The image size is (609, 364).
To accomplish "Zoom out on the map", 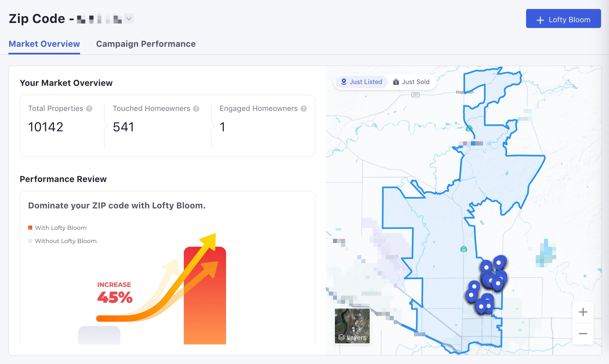I will click(583, 334).
